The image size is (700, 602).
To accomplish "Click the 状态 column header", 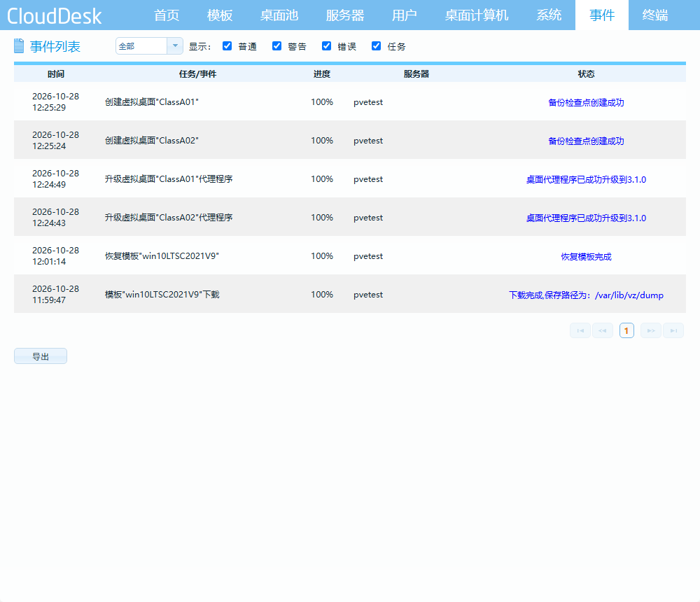I will pyautogui.click(x=586, y=73).
